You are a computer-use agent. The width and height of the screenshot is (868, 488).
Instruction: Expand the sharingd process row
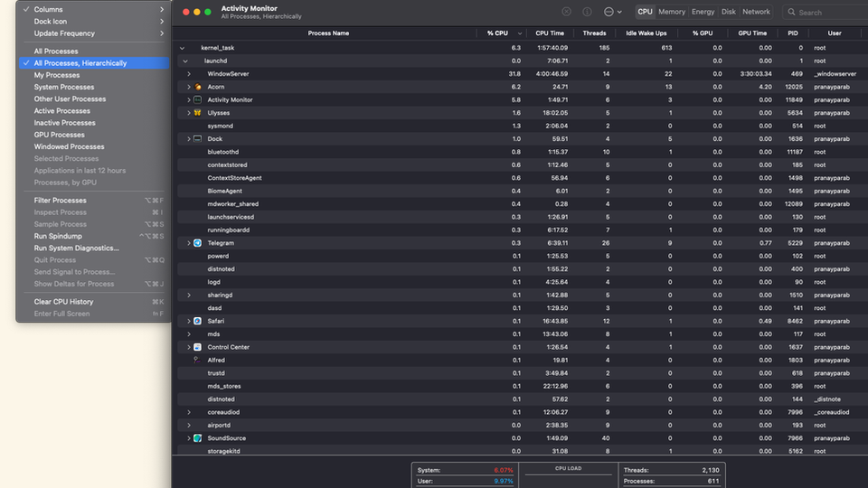[189, 295]
